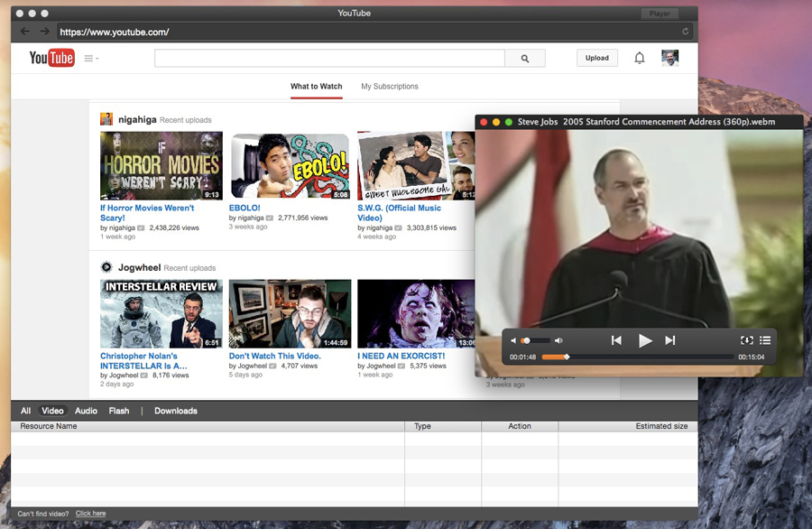This screenshot has height=529, width=812.
Task: Click the 2,438,226 views text
Action: pyautogui.click(x=174, y=227)
